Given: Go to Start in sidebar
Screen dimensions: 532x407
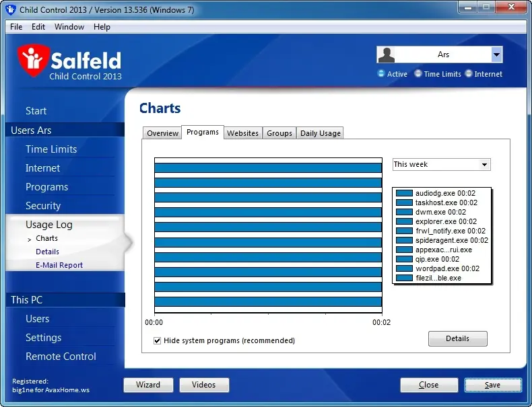Looking at the screenshot, I should point(36,111).
